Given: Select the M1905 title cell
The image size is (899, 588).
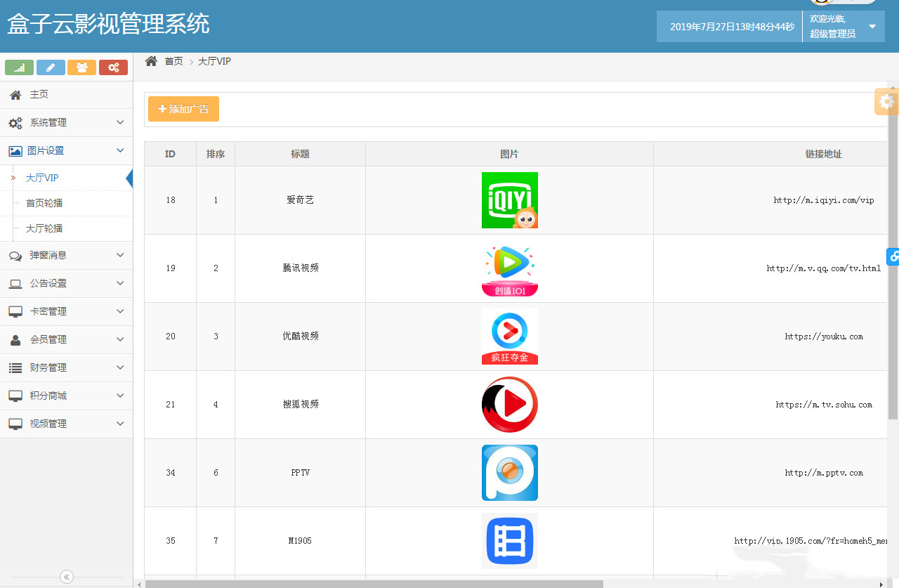Looking at the screenshot, I should 300,541.
